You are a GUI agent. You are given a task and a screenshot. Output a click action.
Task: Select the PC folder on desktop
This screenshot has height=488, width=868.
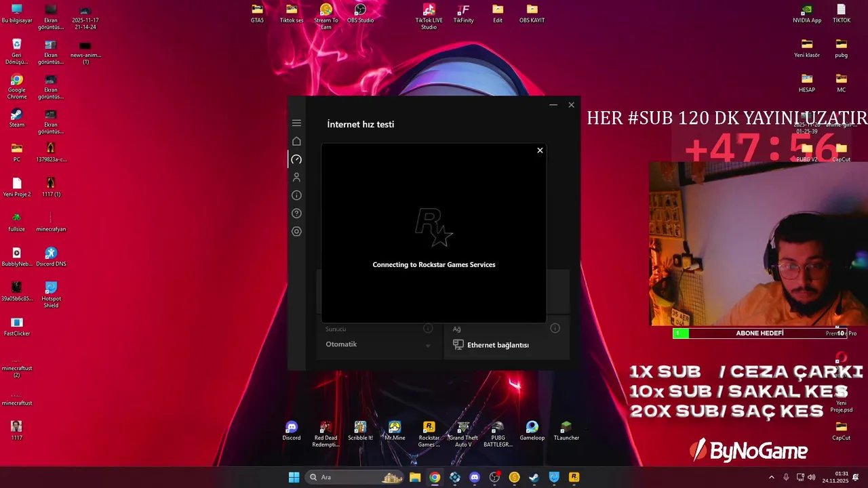17,152
